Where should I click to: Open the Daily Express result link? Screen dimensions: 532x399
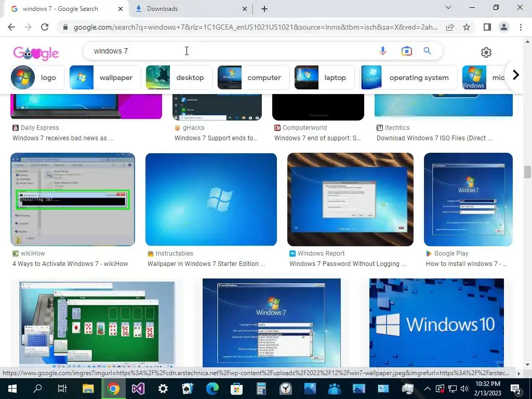coord(63,138)
